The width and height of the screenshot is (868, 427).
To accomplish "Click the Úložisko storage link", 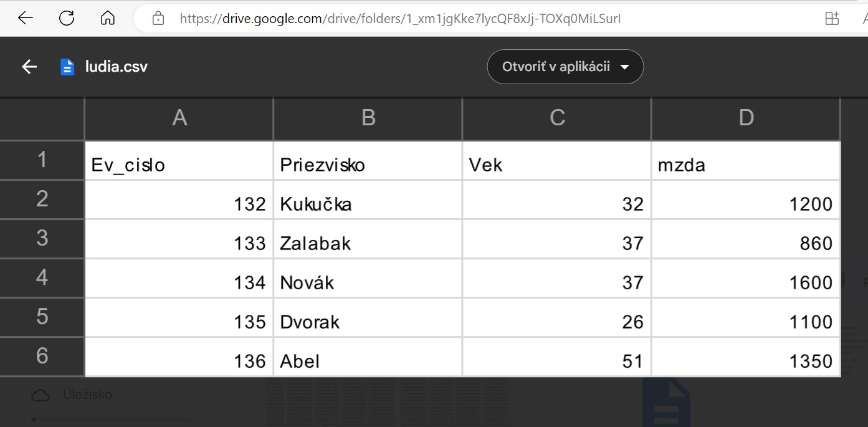I will pos(87,395).
